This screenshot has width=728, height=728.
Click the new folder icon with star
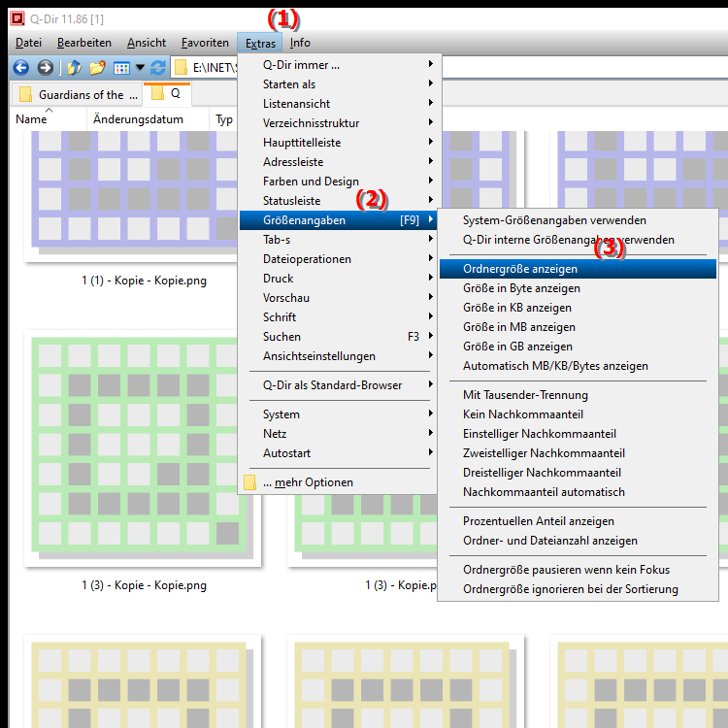coord(97,68)
